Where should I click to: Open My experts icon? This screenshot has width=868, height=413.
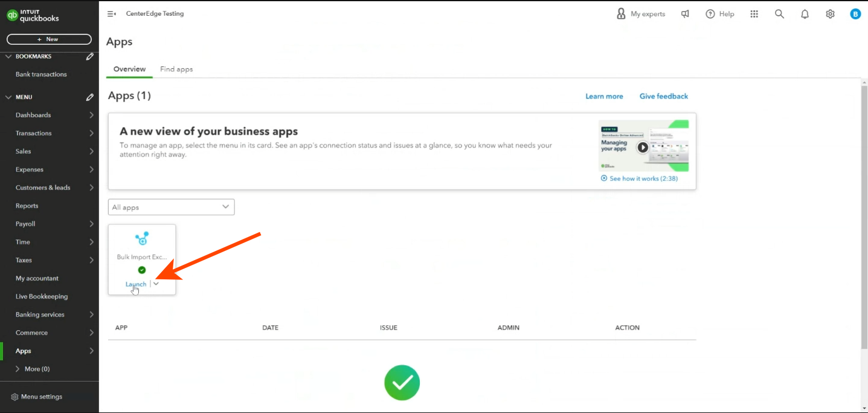click(621, 14)
